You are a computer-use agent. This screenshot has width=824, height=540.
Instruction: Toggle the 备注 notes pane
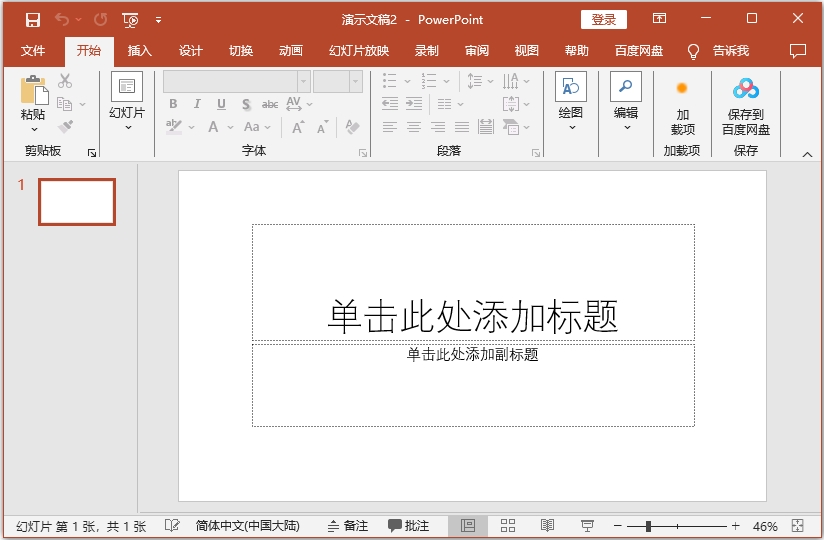tap(347, 526)
